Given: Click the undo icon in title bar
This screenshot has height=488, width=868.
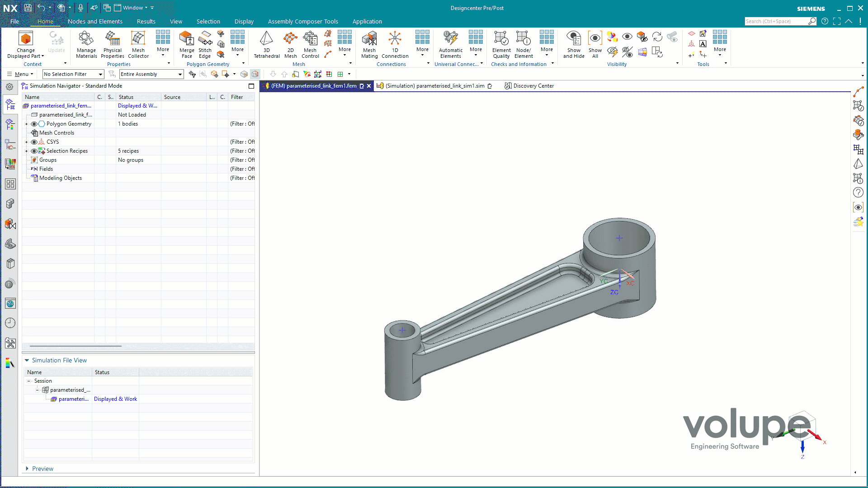Looking at the screenshot, I should 41,8.
